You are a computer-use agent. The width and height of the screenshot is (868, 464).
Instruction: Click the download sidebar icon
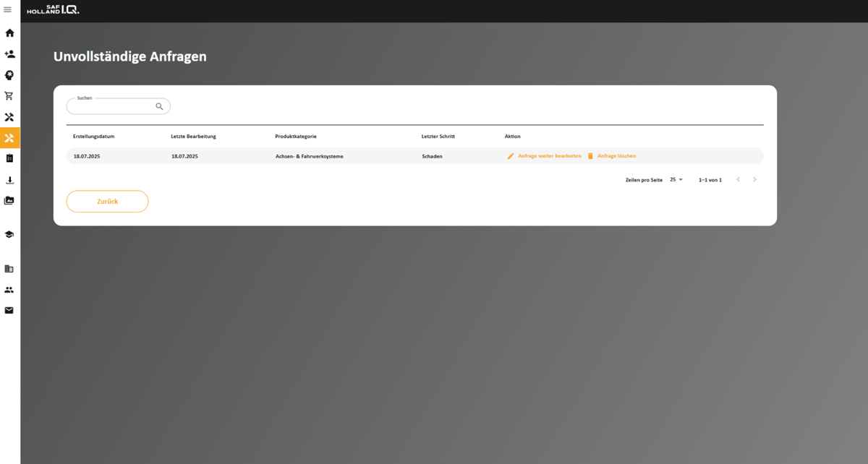9,180
